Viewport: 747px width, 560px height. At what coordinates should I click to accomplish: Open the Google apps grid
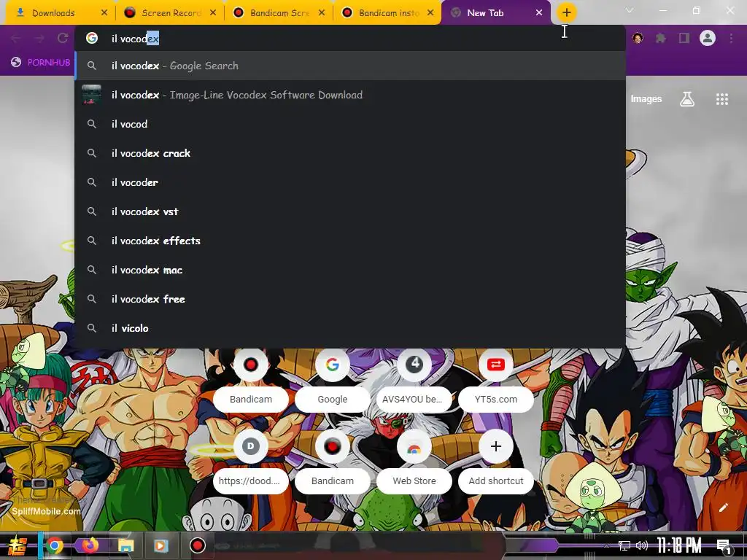tap(722, 99)
